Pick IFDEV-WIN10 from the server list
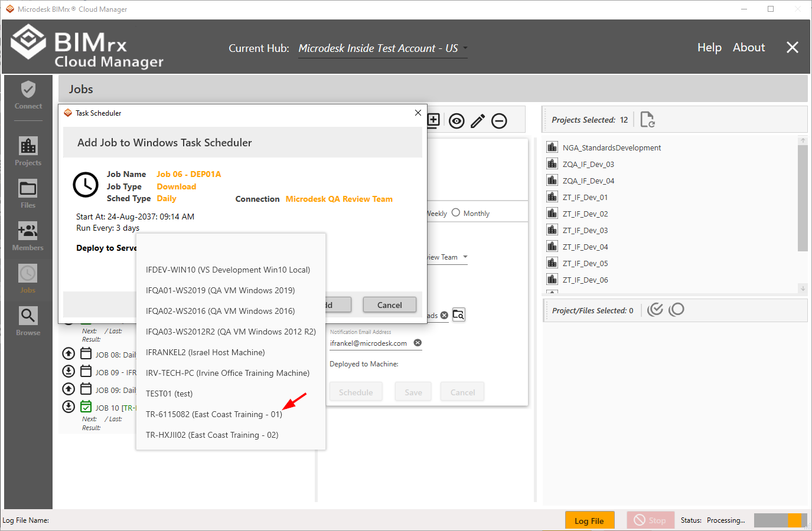 (x=227, y=270)
